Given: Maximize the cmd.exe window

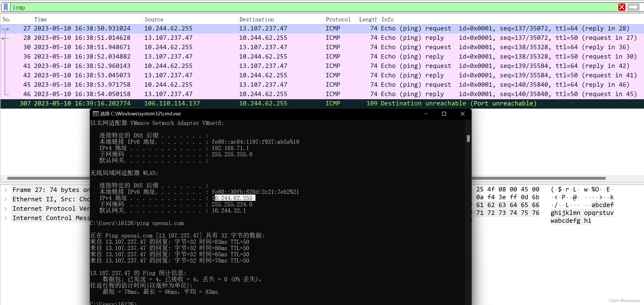Looking at the screenshot, I should (x=444, y=114).
